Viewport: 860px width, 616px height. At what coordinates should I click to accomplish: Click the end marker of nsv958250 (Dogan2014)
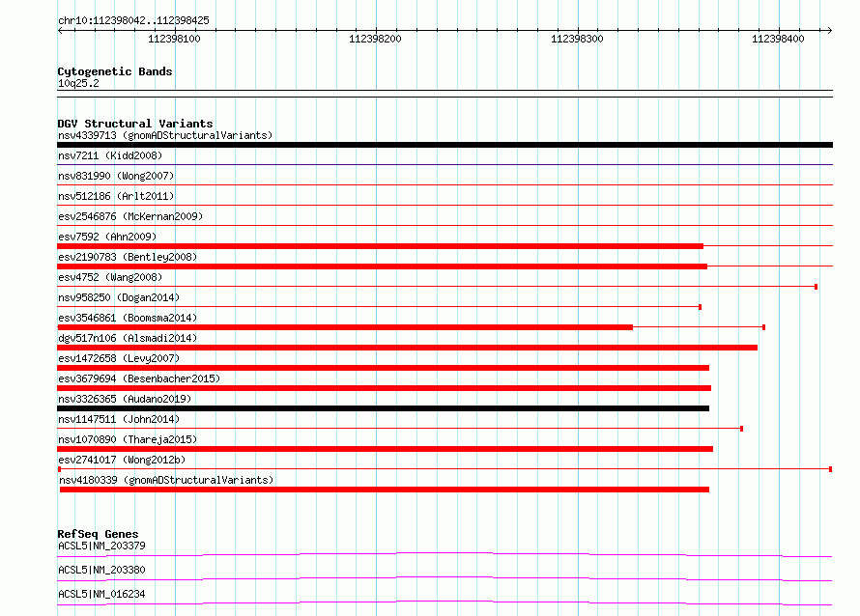pos(700,307)
